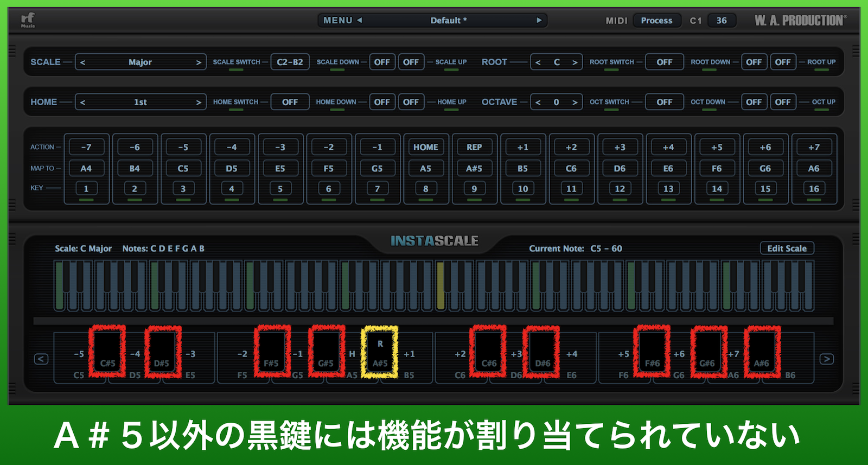This screenshot has height=465, width=868.
Task: Increase the Octave with right arrow
Action: [575, 102]
